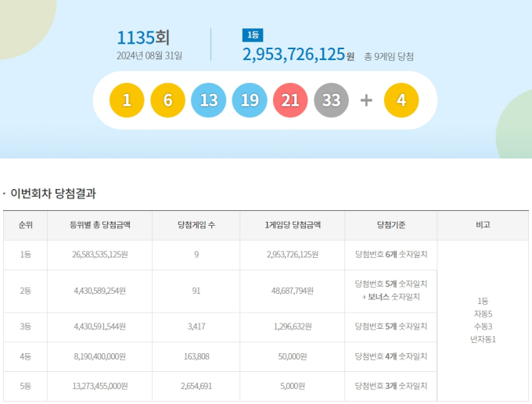Click the per-game prize 50,000원

(x=293, y=356)
